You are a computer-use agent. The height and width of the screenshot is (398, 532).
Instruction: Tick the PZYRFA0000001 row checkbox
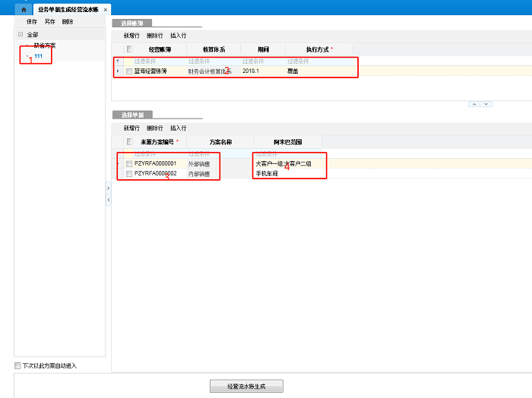129,163
